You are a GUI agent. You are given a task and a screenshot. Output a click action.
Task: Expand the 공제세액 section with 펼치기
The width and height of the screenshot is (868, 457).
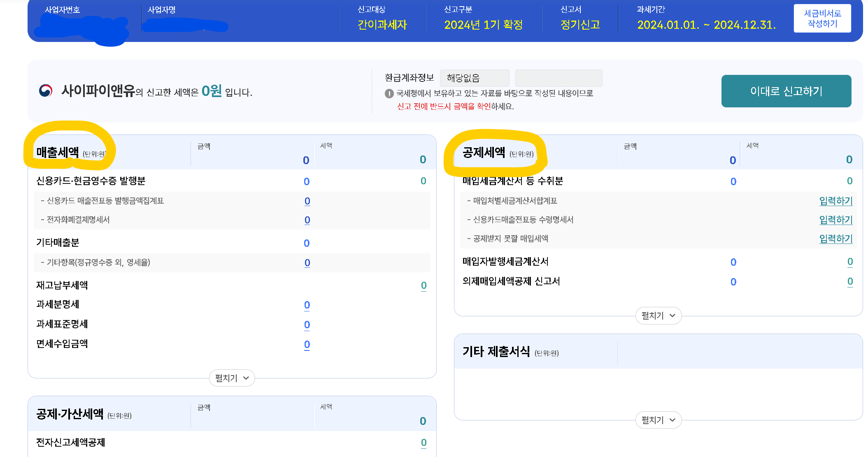[x=658, y=315]
